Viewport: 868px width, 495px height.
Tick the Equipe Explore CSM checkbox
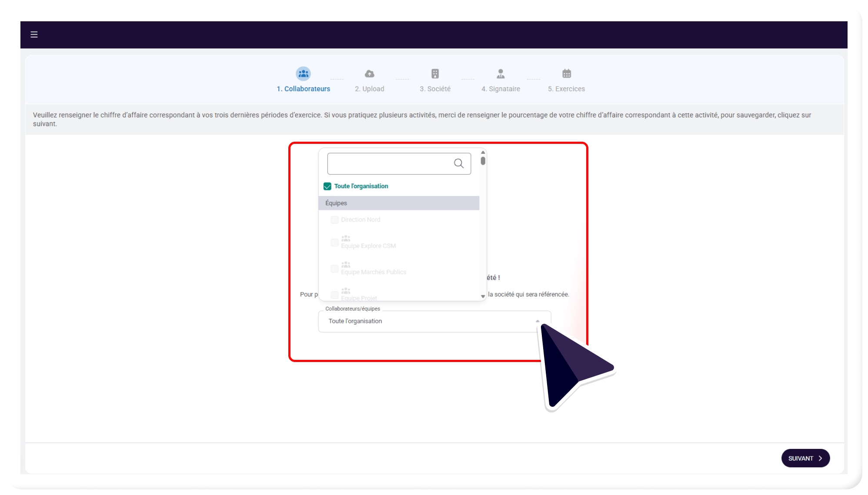(x=334, y=243)
